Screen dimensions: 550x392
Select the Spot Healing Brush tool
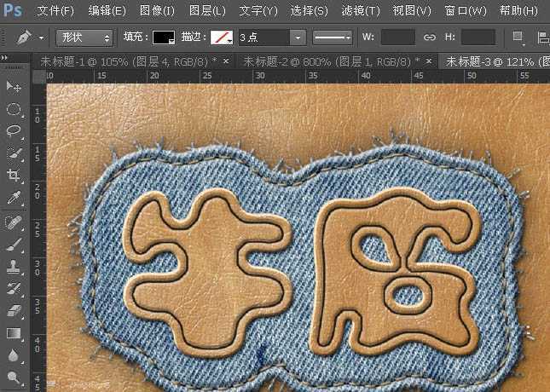tap(14, 222)
